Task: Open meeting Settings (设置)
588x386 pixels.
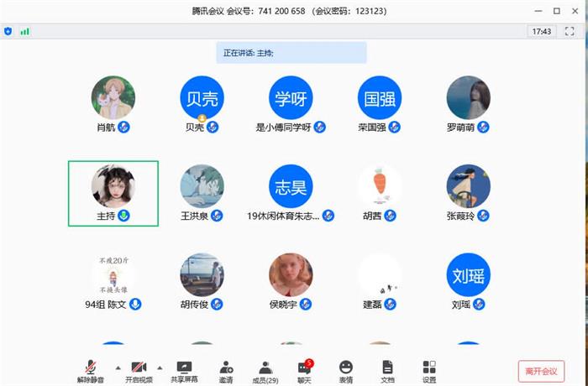Action: coord(429,368)
